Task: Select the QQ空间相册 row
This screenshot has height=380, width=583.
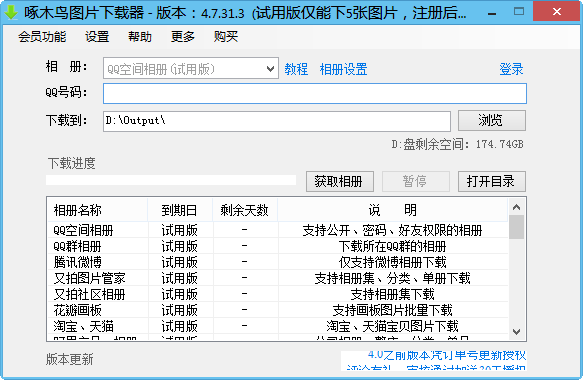Action: (277, 230)
